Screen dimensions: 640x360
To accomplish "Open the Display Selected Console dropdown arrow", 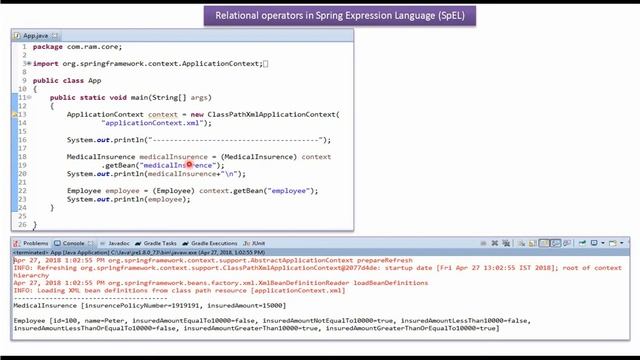I will pos(603,243).
